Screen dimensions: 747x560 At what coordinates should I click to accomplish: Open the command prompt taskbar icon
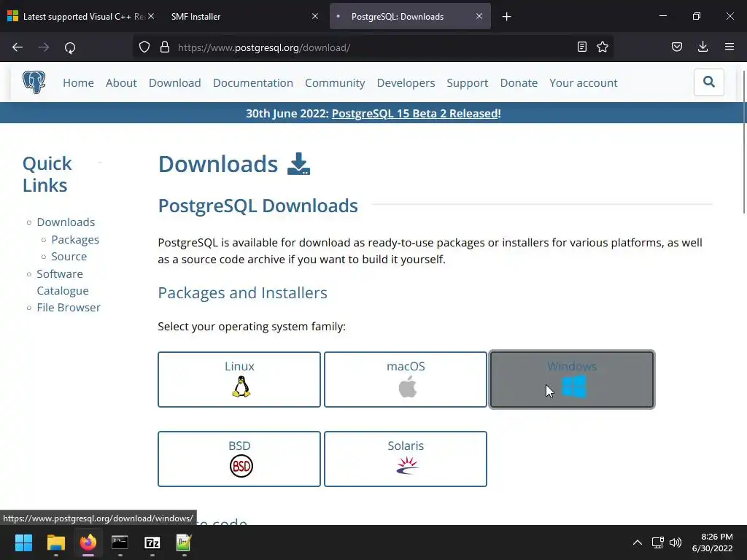click(120, 542)
